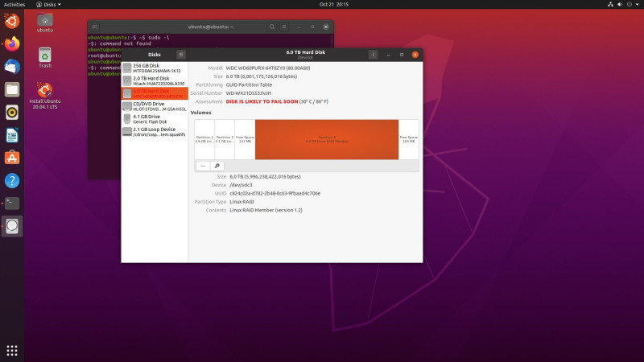The height and width of the screenshot is (362, 644).
Task: Launch Firefox from the dock
Action: pyautogui.click(x=12, y=44)
